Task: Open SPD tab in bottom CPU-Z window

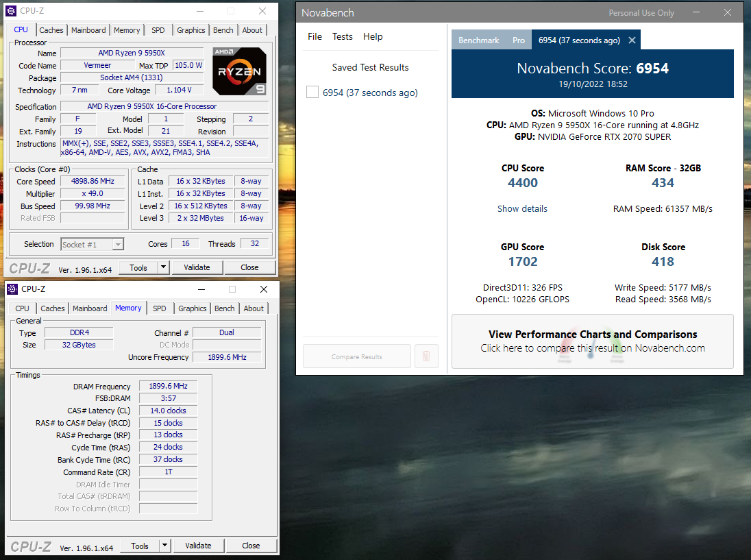Action: [160, 308]
